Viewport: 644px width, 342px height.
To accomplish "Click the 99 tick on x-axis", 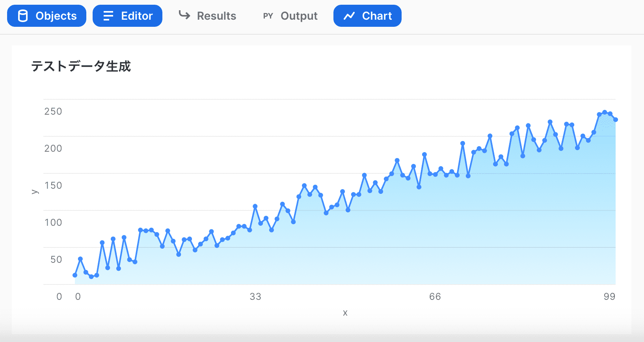I will click(x=609, y=297).
